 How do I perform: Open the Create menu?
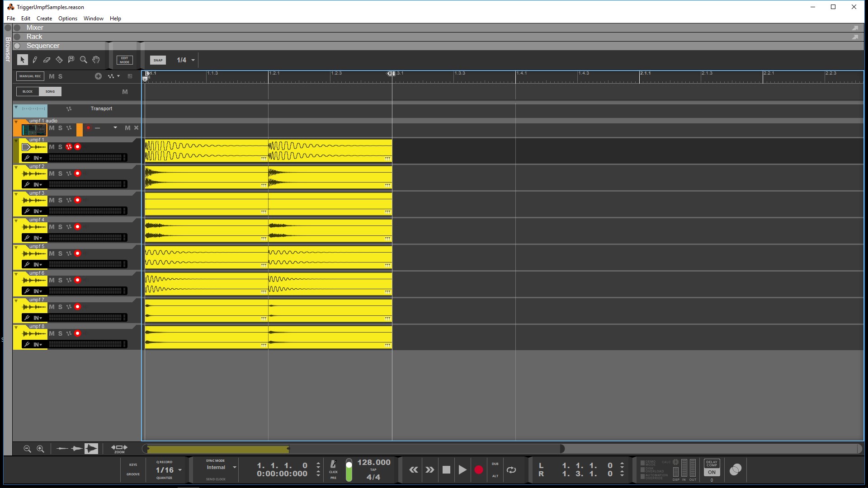(x=44, y=19)
